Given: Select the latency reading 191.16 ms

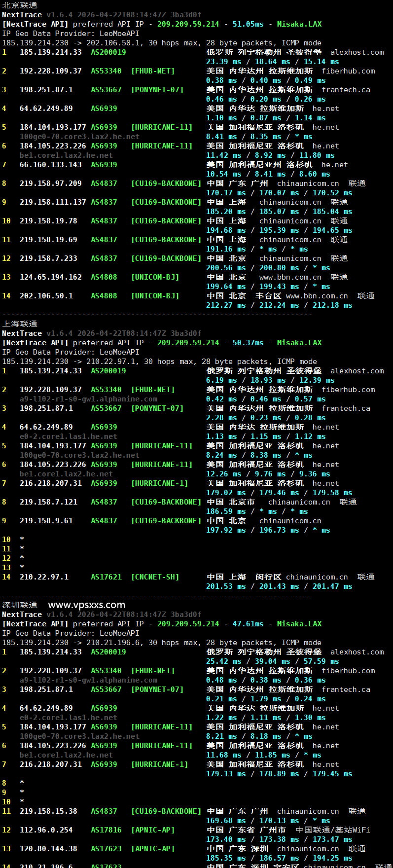Looking at the screenshot, I should [x=226, y=249].
